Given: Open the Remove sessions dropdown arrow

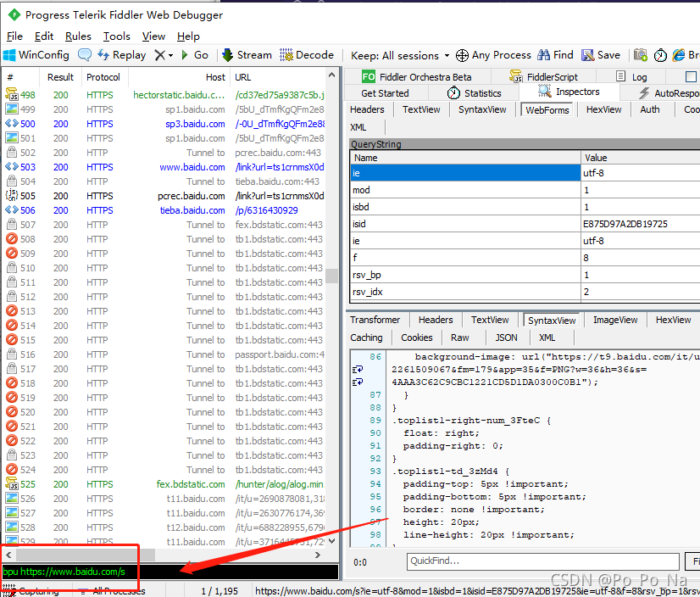Looking at the screenshot, I should coord(170,55).
